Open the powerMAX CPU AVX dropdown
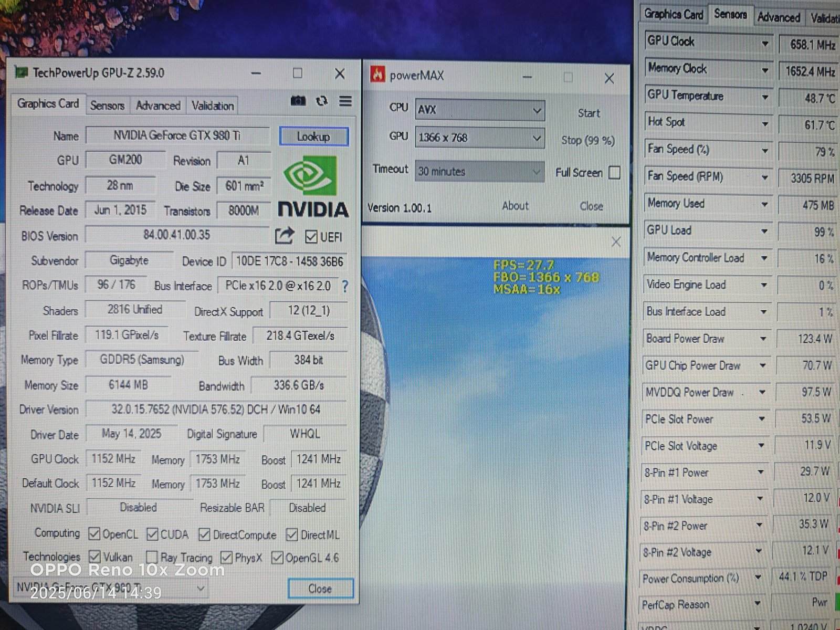 click(480, 110)
